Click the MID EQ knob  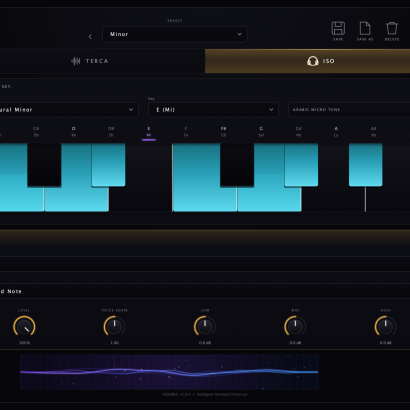pos(295,326)
